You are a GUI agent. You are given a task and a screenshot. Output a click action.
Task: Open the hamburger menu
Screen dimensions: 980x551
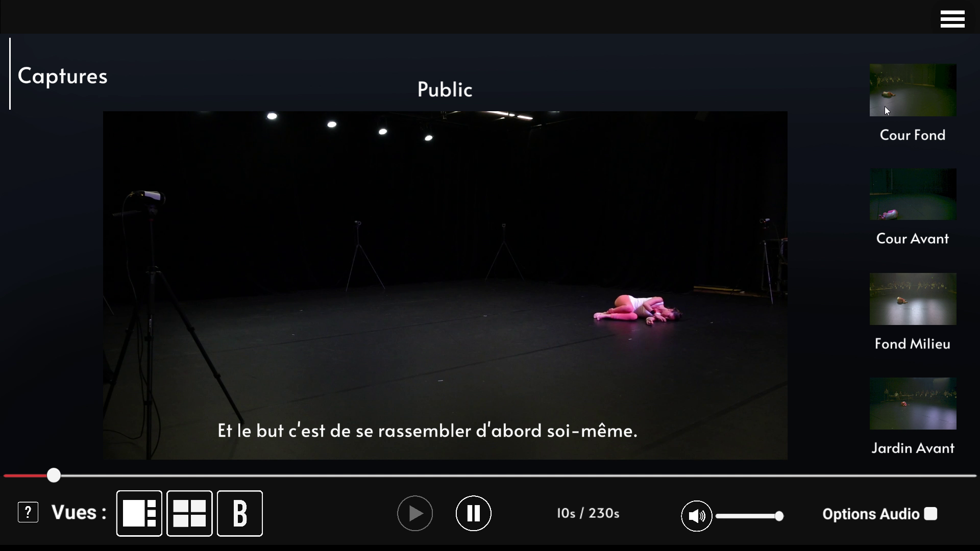click(952, 19)
